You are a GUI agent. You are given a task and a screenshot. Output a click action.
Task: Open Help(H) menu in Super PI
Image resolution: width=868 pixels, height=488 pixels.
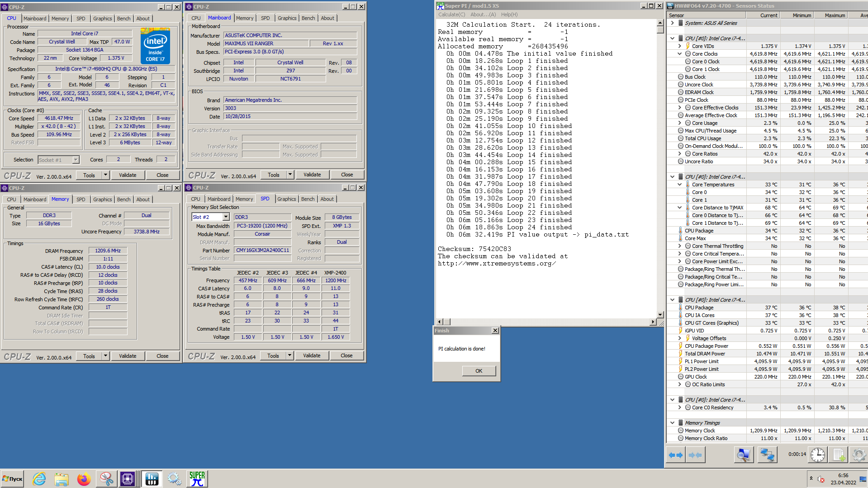click(x=509, y=14)
